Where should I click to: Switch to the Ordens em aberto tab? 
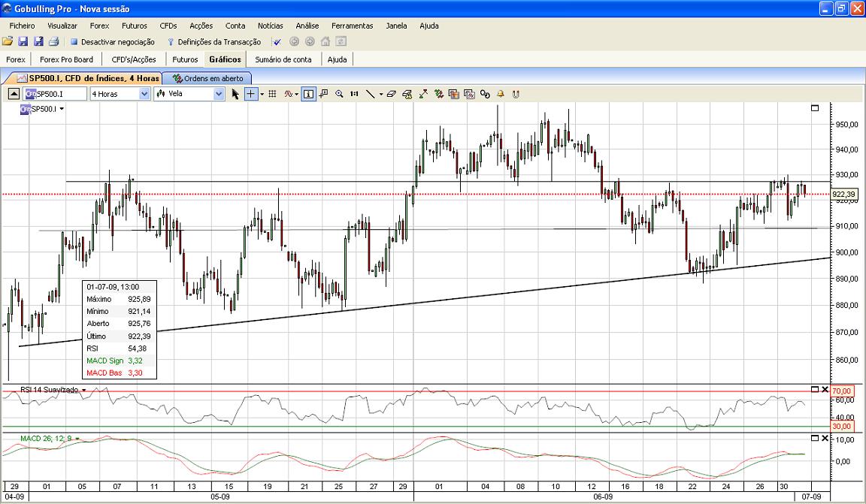pos(208,78)
